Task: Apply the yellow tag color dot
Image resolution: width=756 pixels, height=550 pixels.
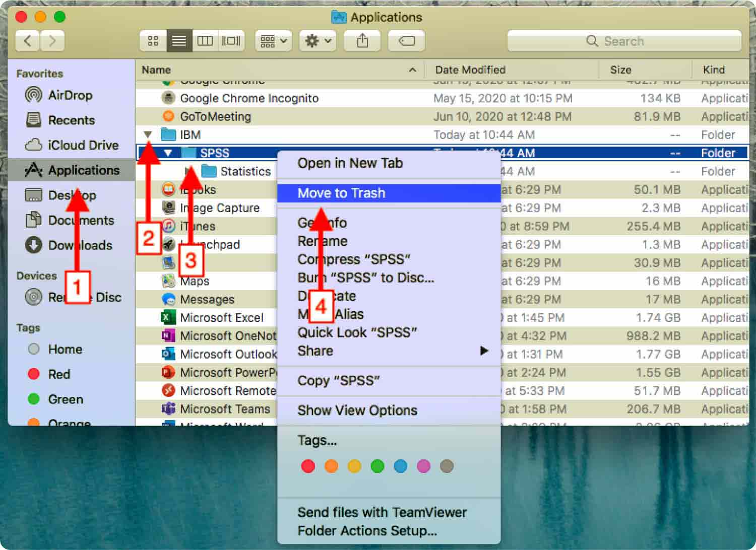Action: coord(354,466)
